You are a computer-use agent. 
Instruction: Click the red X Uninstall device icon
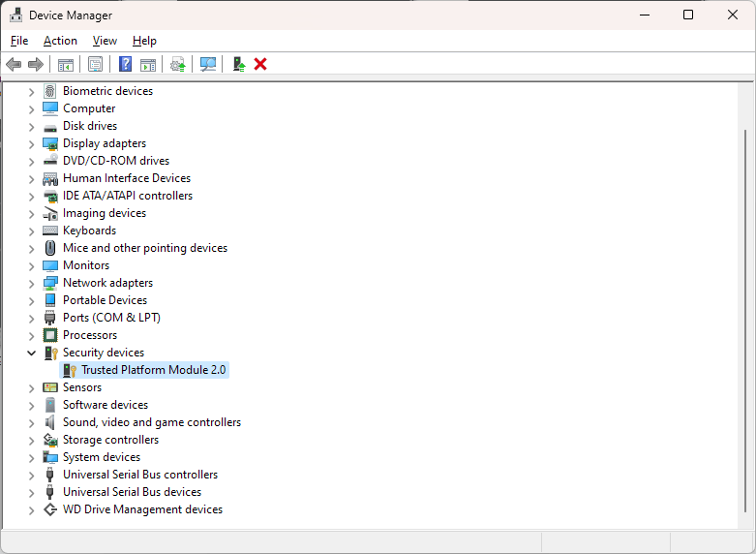tap(260, 64)
